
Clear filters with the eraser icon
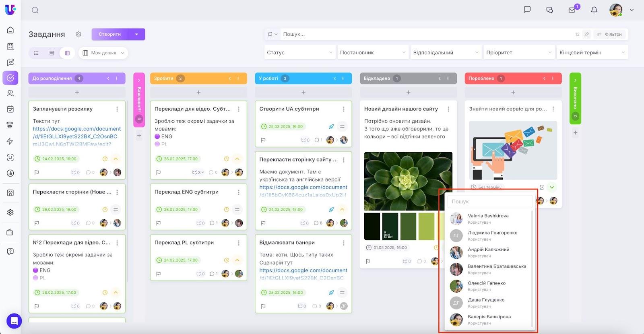pyautogui.click(x=587, y=34)
